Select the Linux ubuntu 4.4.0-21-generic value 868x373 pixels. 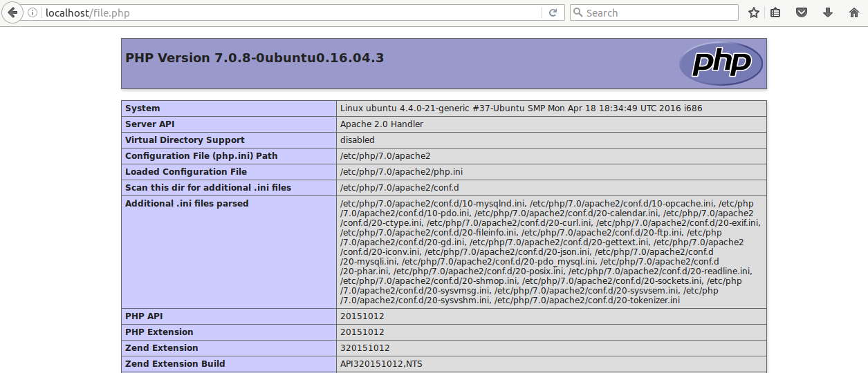pyautogui.click(x=521, y=108)
